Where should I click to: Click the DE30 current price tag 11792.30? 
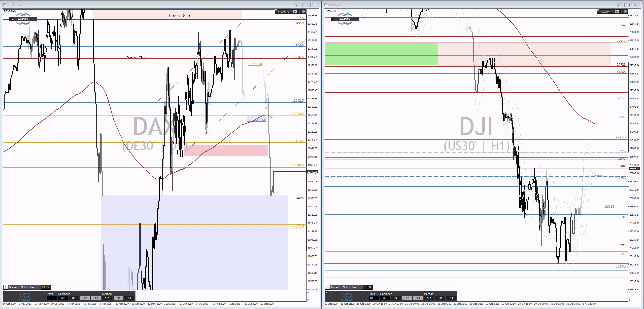point(313,172)
